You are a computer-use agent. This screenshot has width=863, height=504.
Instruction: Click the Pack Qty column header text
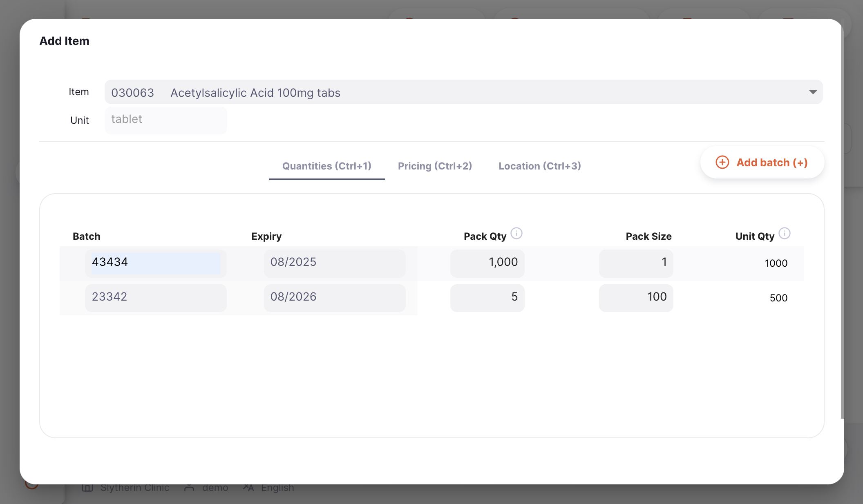485,236
